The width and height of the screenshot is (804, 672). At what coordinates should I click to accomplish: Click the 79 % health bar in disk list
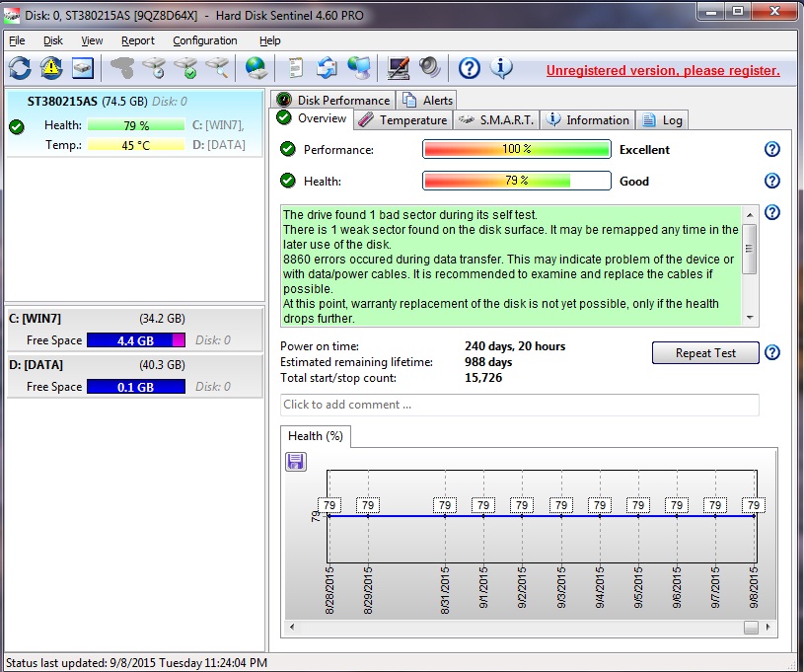click(x=136, y=125)
